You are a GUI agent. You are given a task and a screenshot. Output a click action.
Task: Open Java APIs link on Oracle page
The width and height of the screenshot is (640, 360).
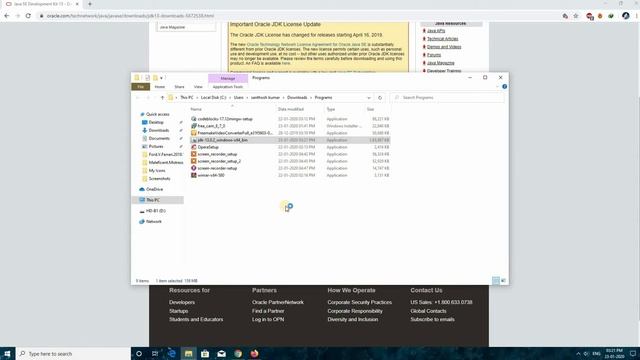(x=436, y=31)
